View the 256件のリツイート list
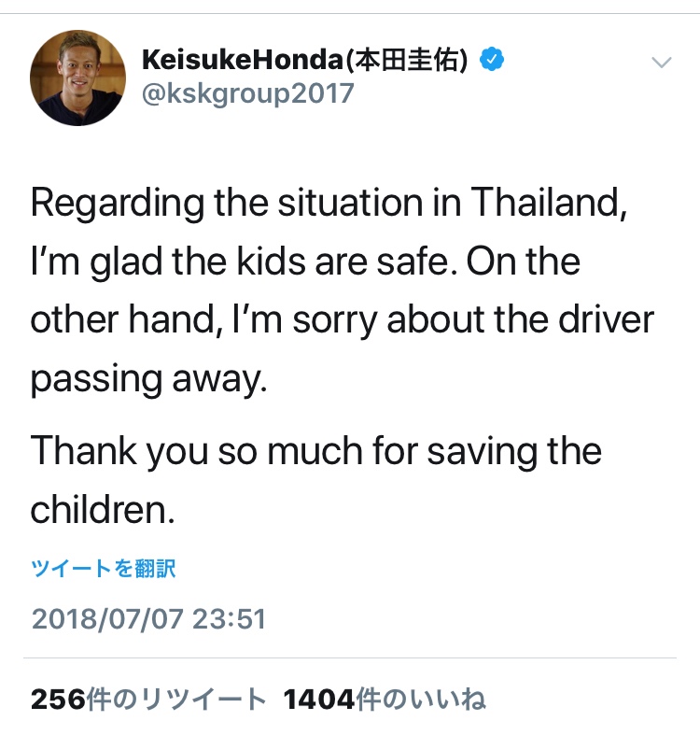This screenshot has height=735, width=700. 148,699
